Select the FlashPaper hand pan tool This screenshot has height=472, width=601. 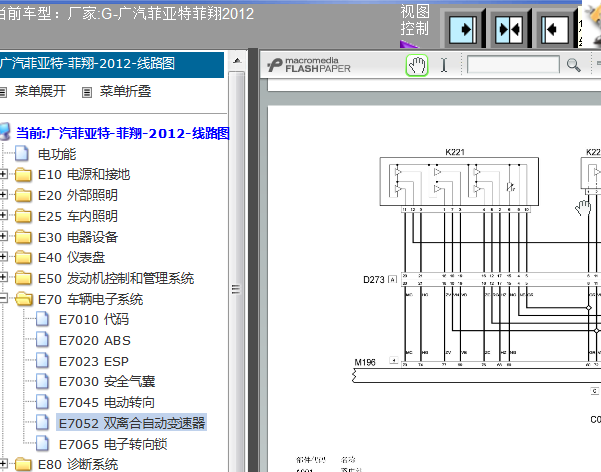click(x=417, y=65)
